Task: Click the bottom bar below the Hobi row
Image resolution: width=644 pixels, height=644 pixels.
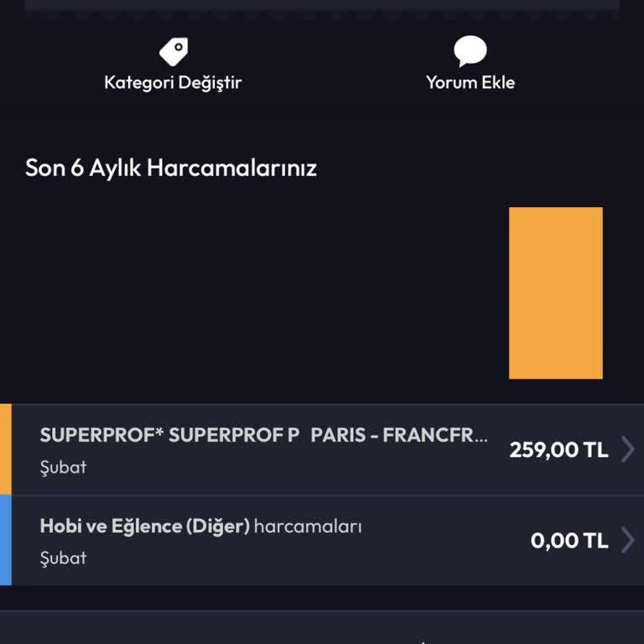Action: (322, 628)
